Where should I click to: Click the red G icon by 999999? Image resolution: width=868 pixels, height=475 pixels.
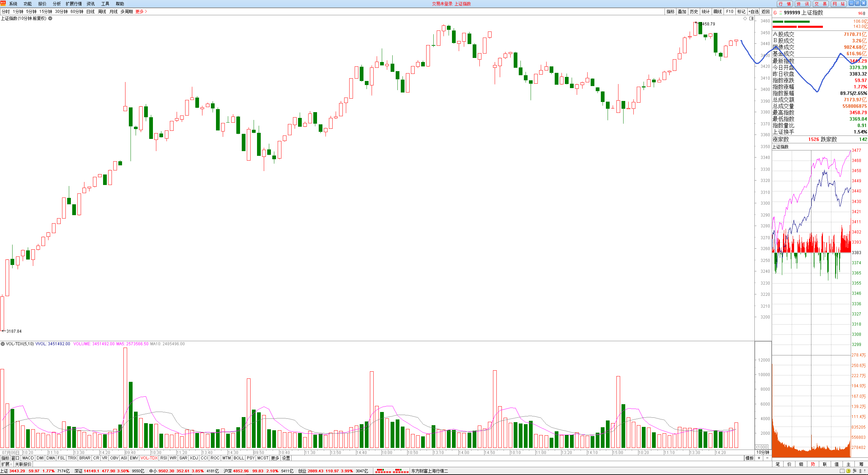(775, 13)
